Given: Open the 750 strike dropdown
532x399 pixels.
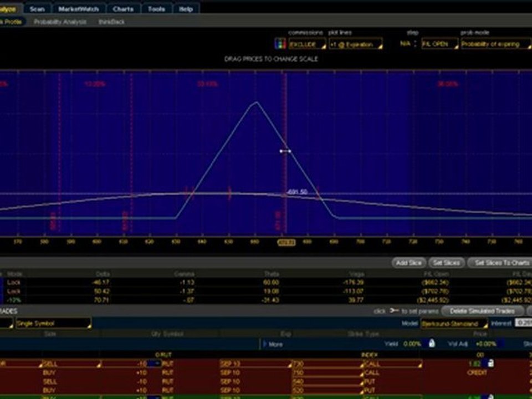Looking at the screenshot, I should point(328,372).
